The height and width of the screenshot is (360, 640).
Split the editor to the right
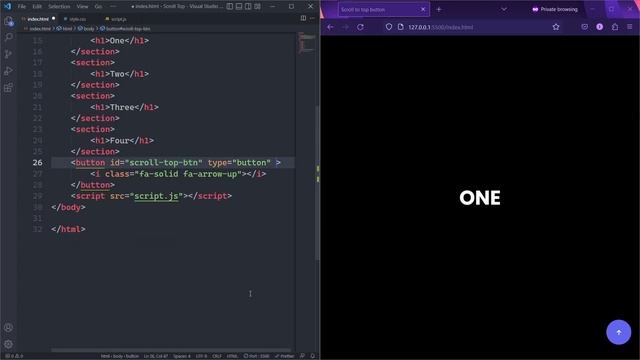click(303, 18)
